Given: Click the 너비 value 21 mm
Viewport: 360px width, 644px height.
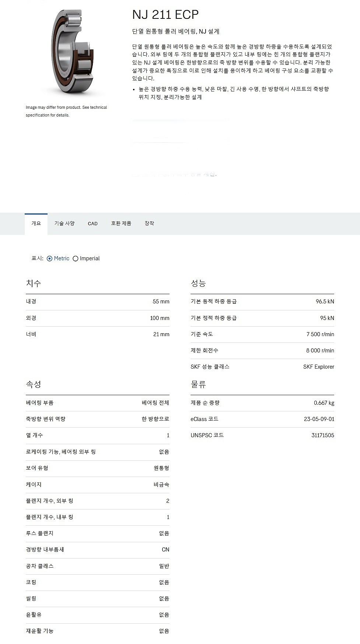Looking at the screenshot, I should pos(161,334).
